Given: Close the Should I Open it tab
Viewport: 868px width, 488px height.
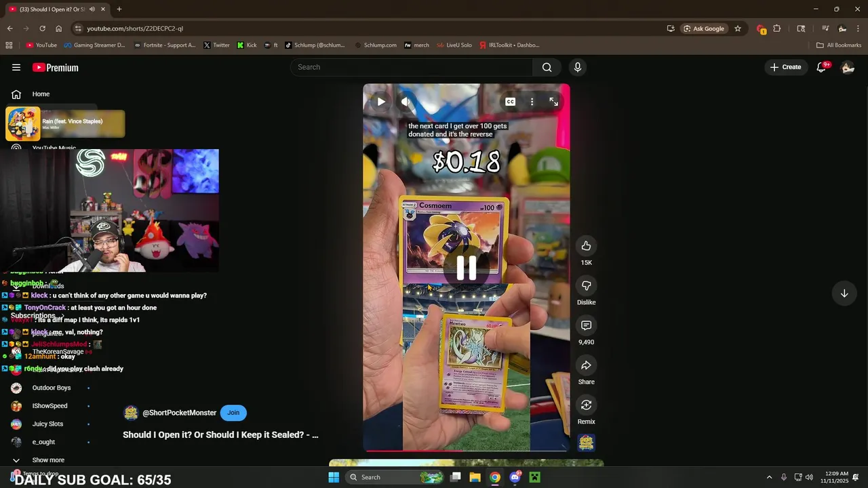Looking at the screenshot, I should (103, 9).
